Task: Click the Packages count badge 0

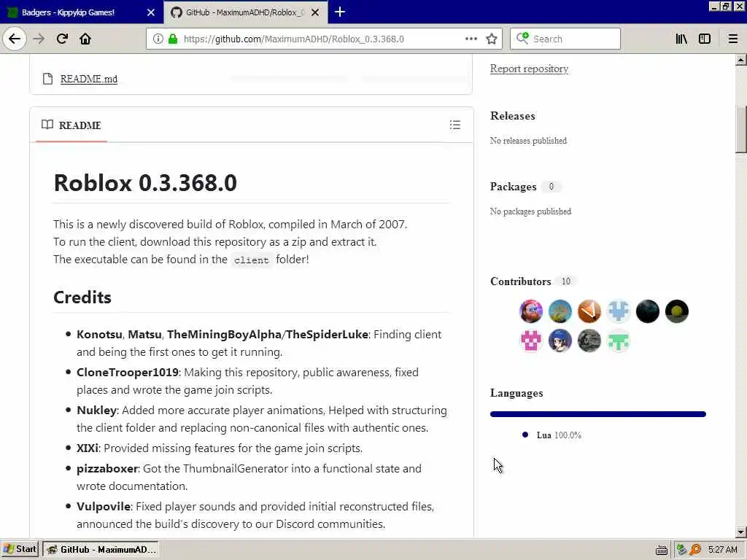Action: 551,187
